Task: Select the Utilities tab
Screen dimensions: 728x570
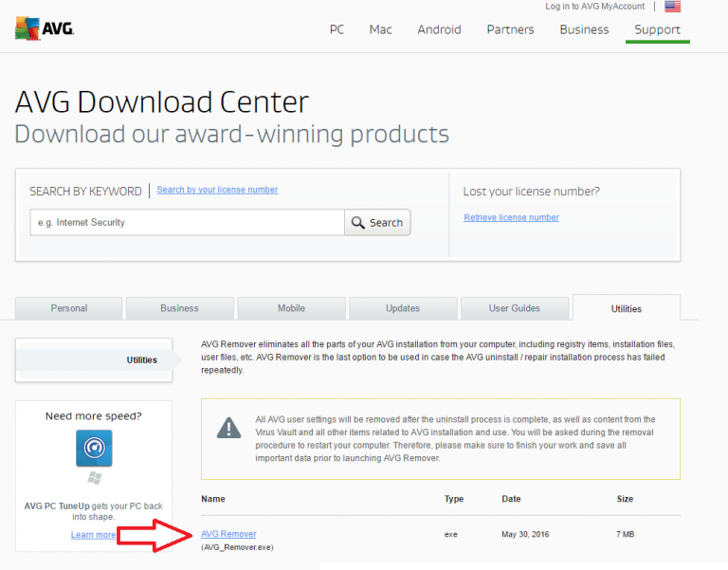Action: click(x=627, y=308)
